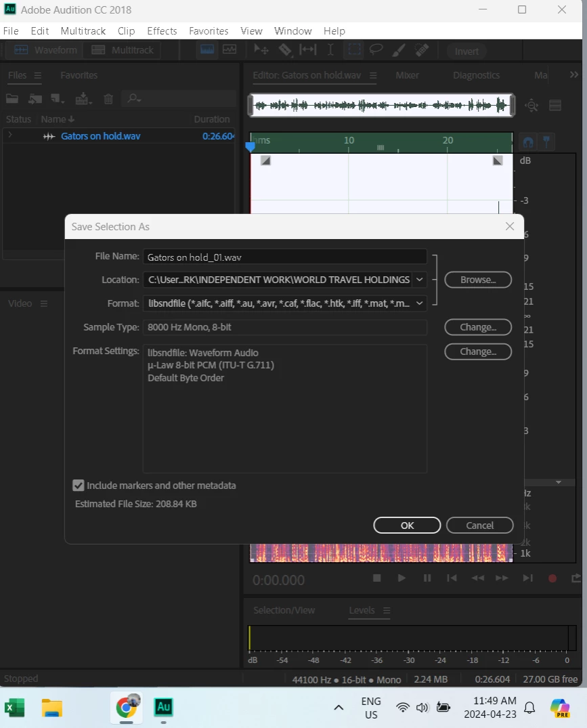Screen dimensions: 587x728
Task: Click the Stop playback button
Action: click(377, 578)
